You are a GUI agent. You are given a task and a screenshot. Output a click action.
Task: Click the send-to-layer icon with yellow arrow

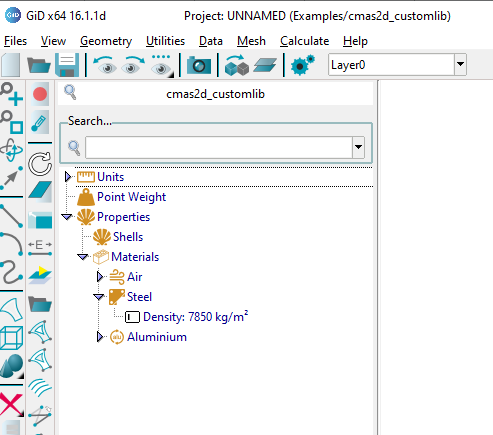pyautogui.click(x=40, y=275)
